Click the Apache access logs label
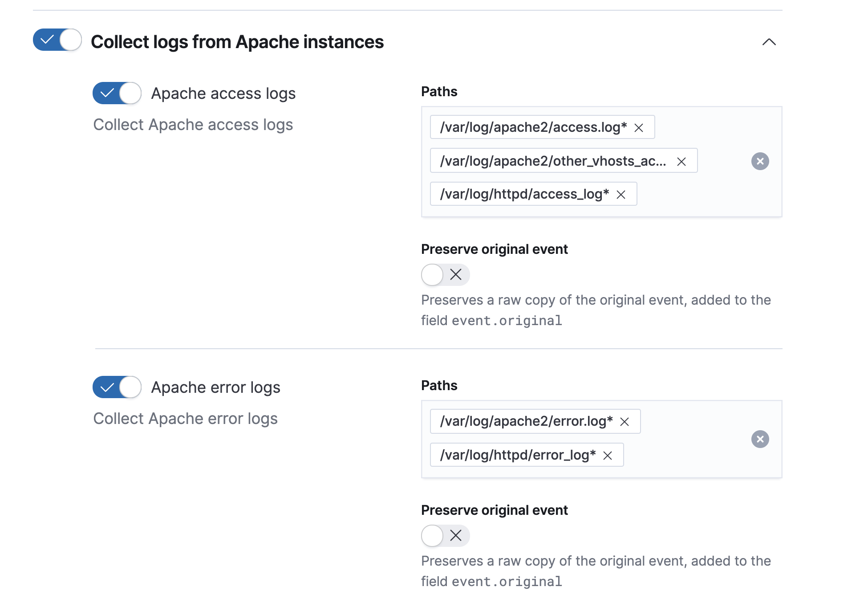This screenshot has width=868, height=603. pos(223,94)
